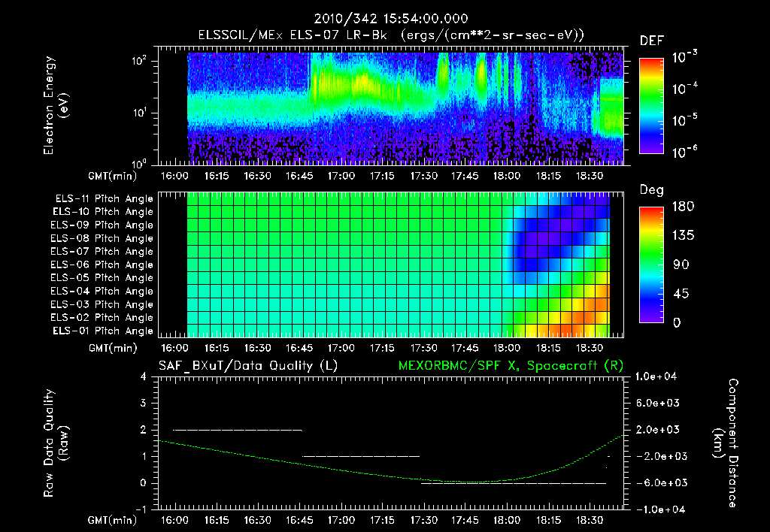Viewport: 770px width, 532px height.
Task: Select the SAF_BXuT/Data Quality (L) title
Action: pos(248,366)
